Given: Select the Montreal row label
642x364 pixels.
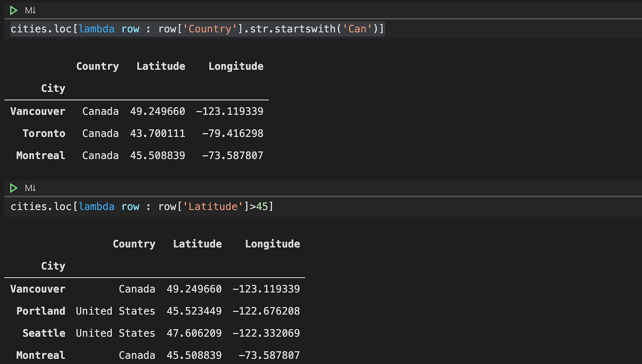Looking at the screenshot, I should tap(40, 155).
